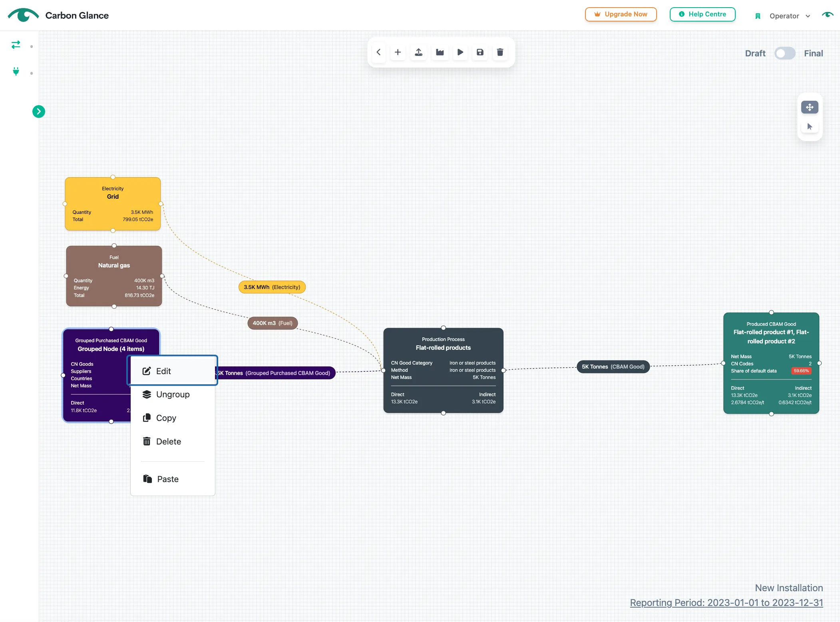Click the left connector of Produced CBAM Good node

(x=723, y=363)
